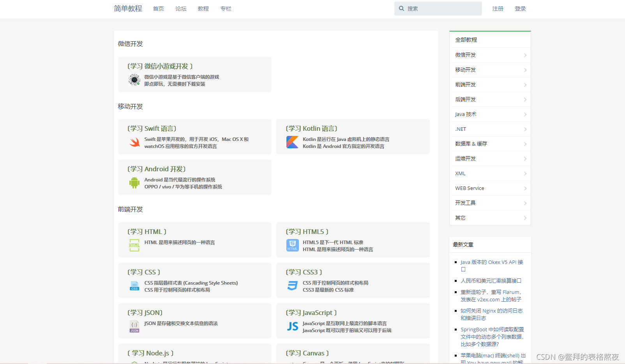Open the 学习 Kotlin 语言 tutorial
625x364 pixels.
pos(312,128)
